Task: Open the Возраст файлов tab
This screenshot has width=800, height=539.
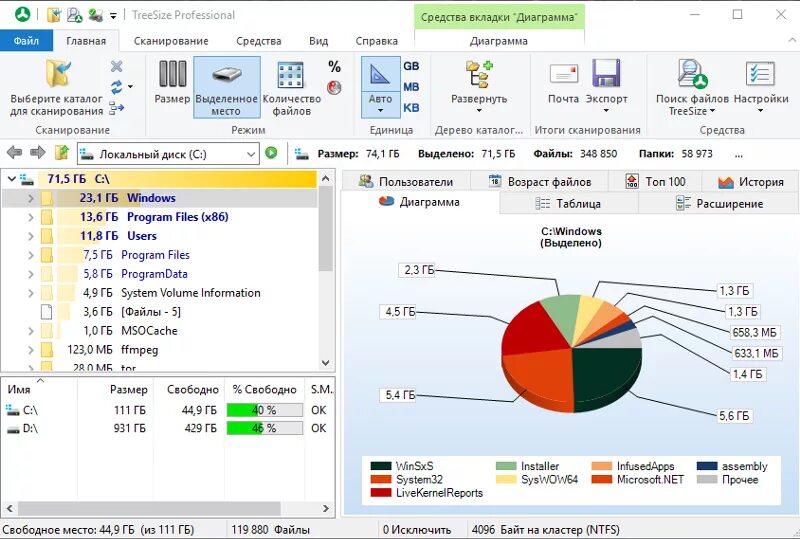Action: [x=540, y=181]
